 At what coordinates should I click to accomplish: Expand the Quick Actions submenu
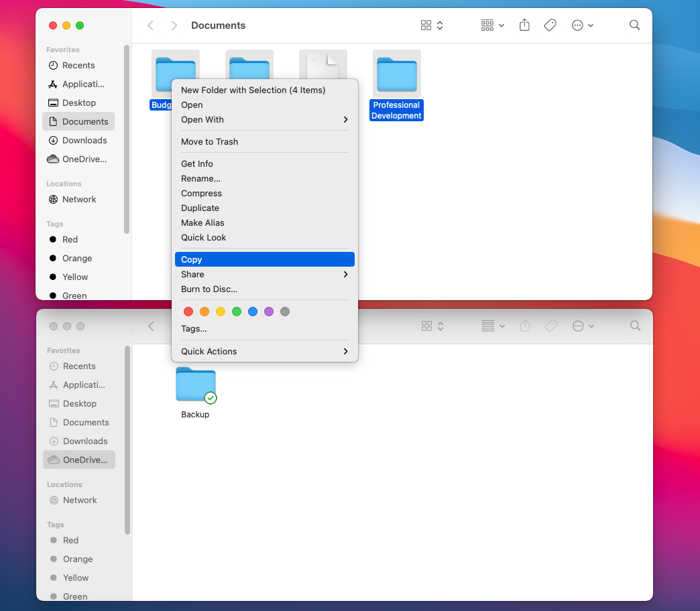click(265, 351)
